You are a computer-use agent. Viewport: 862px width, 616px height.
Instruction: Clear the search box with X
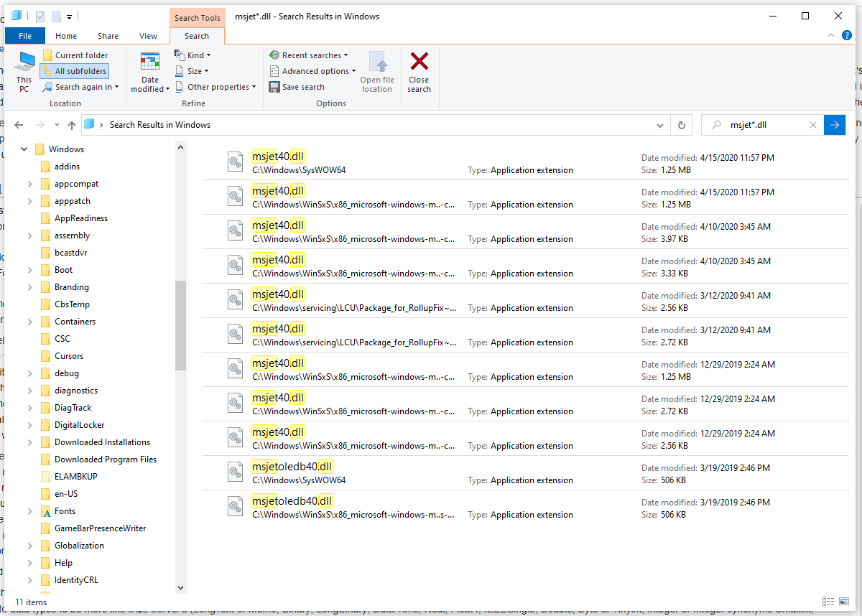(x=813, y=125)
